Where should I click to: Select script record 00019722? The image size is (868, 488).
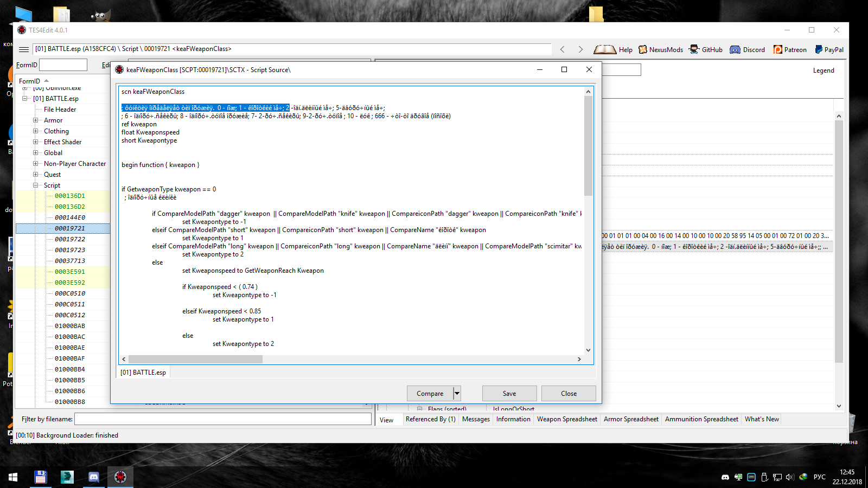[x=70, y=239]
